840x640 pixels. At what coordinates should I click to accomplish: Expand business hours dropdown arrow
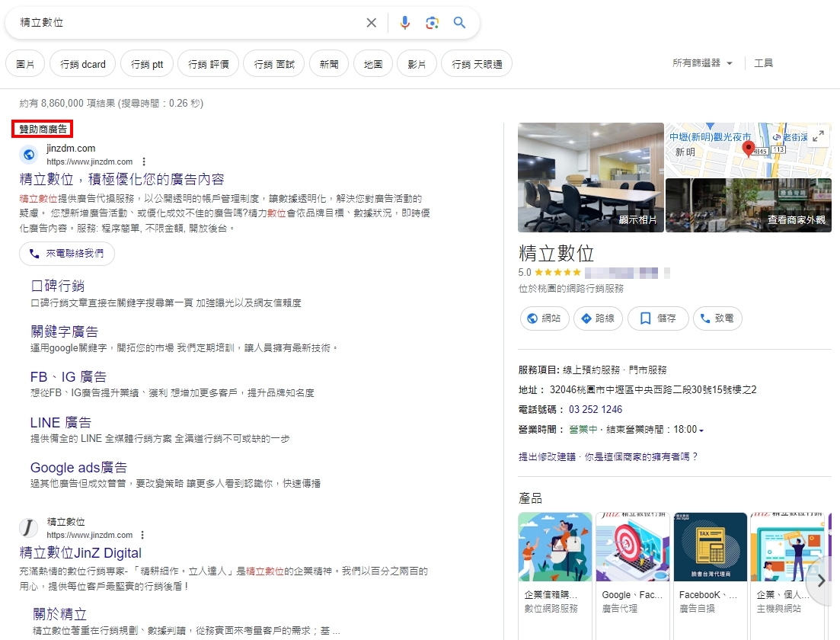click(x=701, y=430)
